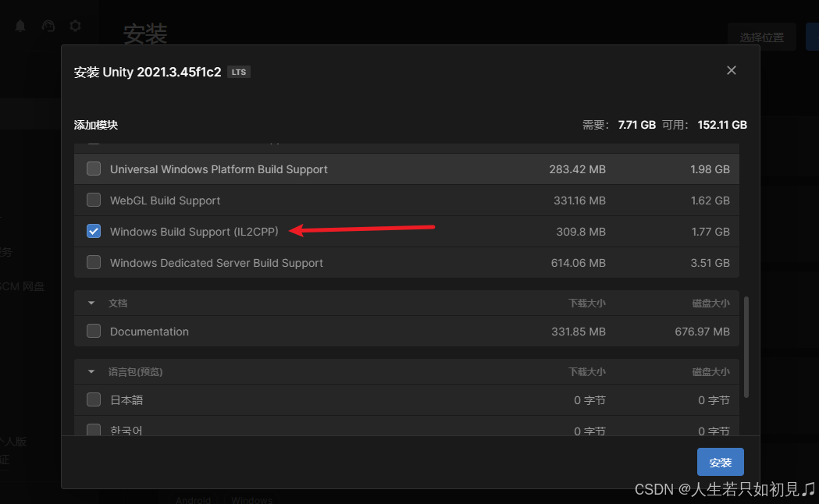Click the 152.11 GB available space value

(x=722, y=125)
